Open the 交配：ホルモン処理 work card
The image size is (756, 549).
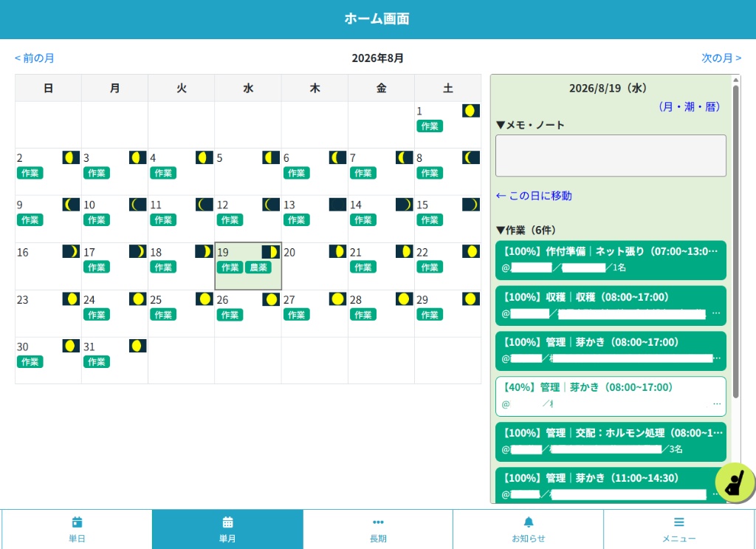[611, 441]
